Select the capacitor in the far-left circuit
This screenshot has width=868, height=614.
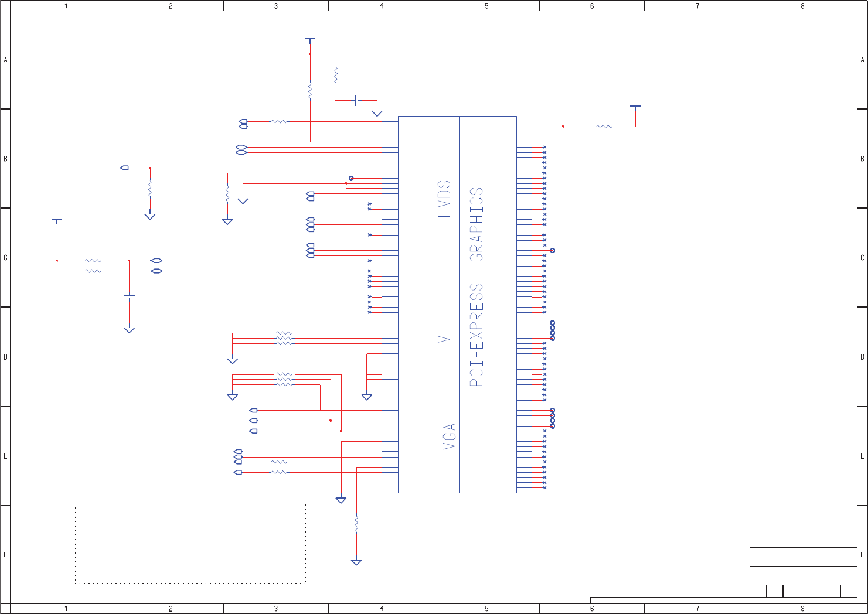pos(130,297)
